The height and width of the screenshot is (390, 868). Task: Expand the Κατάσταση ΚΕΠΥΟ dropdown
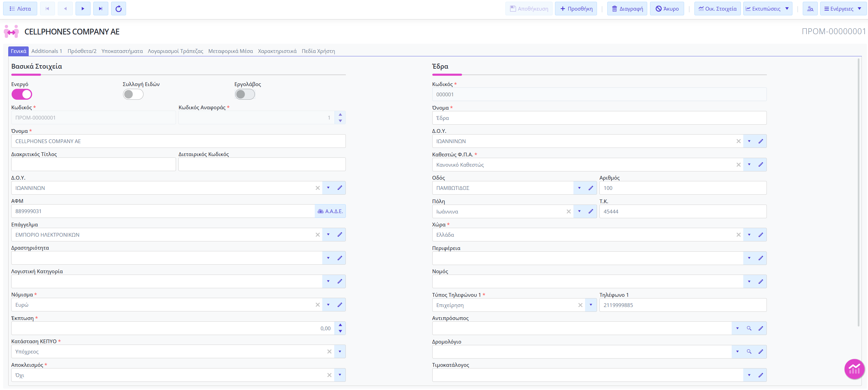click(340, 351)
